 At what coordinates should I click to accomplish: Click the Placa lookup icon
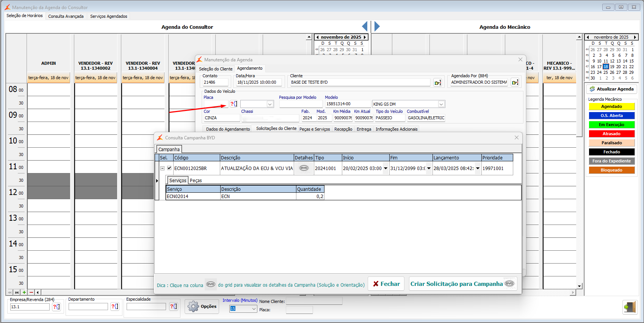coord(234,104)
